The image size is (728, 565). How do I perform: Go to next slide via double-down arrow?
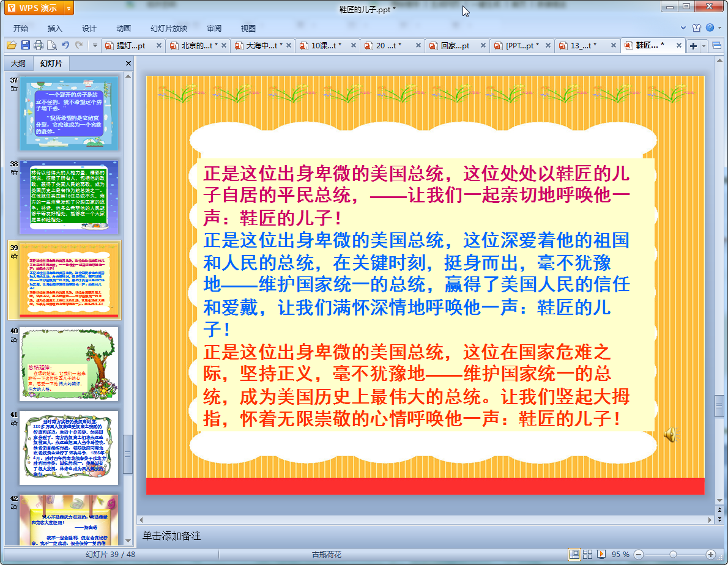(719, 519)
